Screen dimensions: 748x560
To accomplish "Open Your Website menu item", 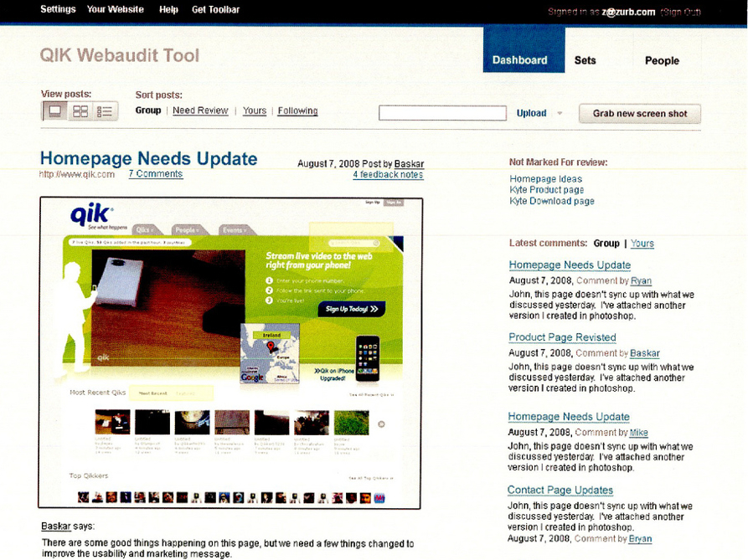I will point(115,9).
